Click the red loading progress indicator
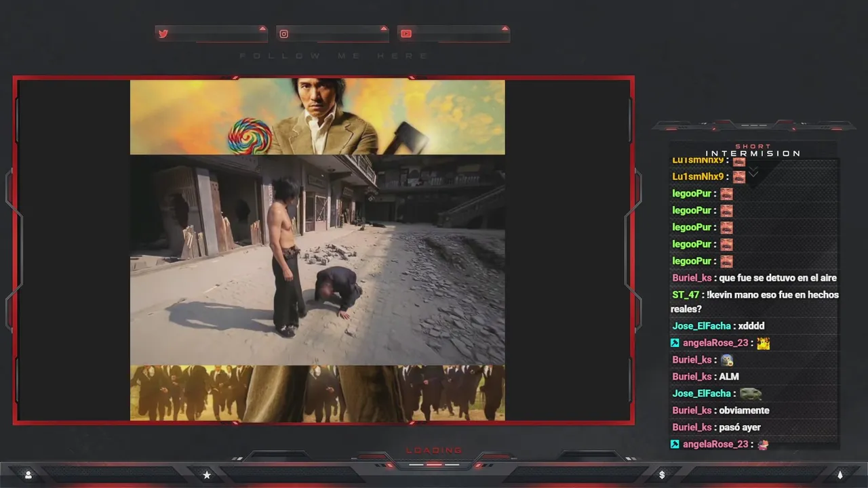868x488 pixels. tap(434, 465)
